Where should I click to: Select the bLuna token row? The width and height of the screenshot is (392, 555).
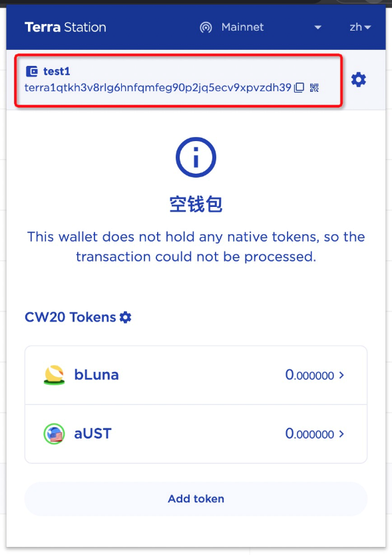click(x=196, y=375)
